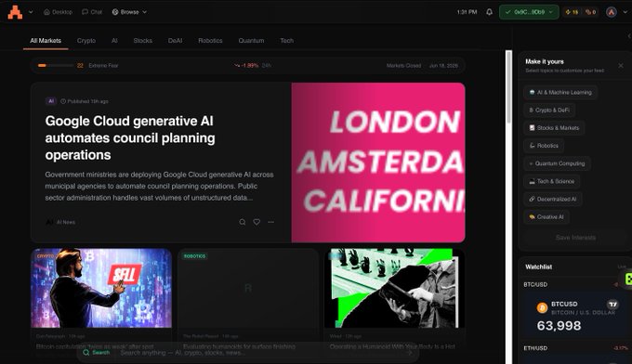Expand the chevron next to the profile avatar

(625, 12)
